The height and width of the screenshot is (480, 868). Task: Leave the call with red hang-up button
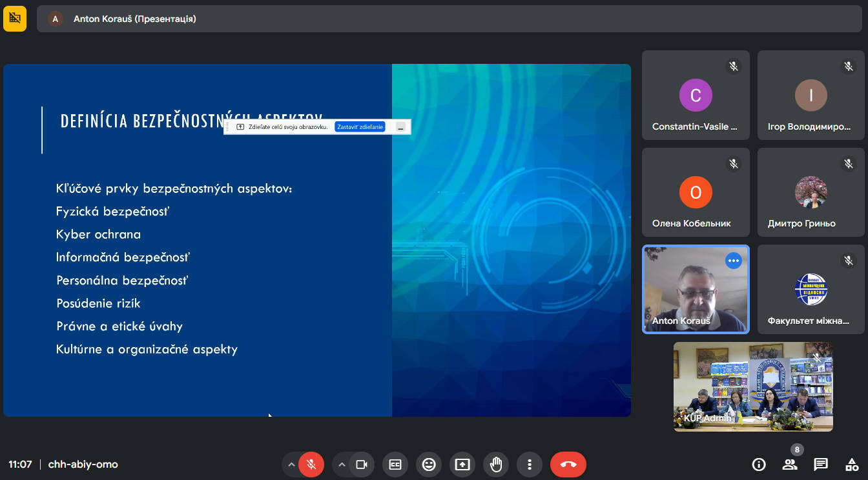coord(568,465)
